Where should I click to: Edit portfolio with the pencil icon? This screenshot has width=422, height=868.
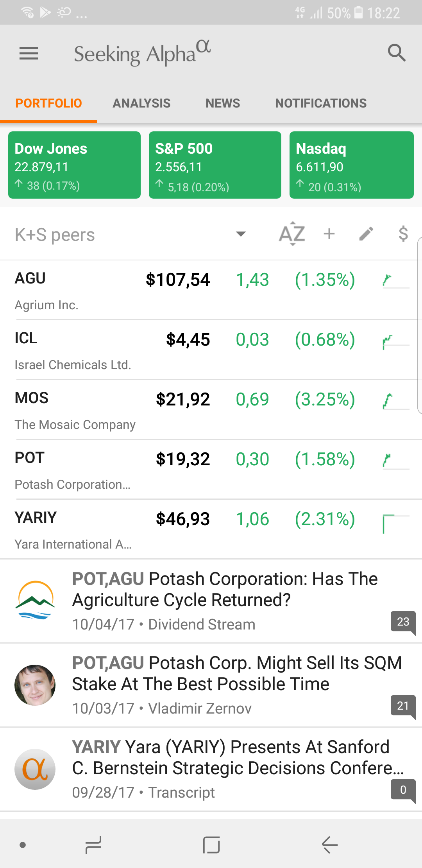point(366,234)
